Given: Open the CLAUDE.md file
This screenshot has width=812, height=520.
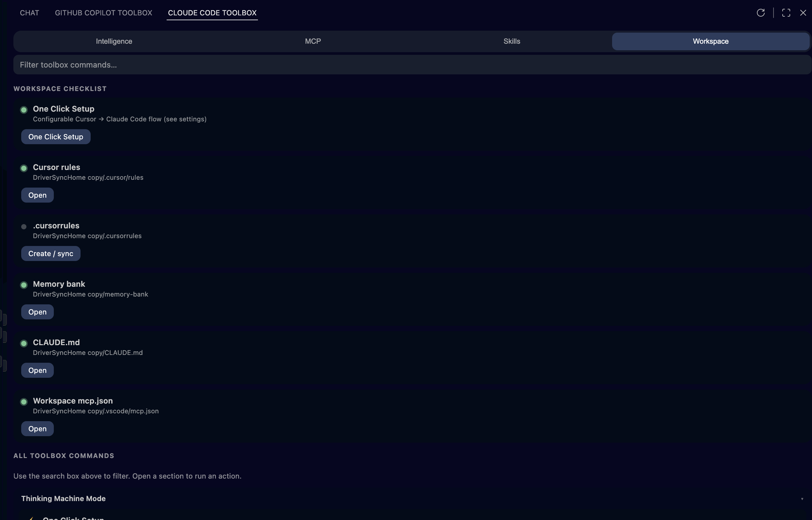Looking at the screenshot, I should (38, 370).
